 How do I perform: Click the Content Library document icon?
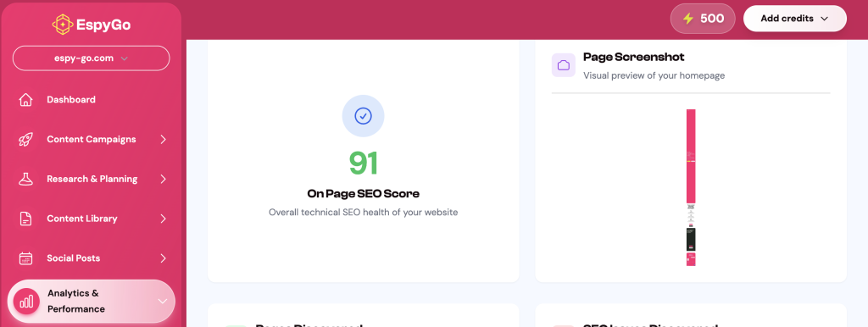(25, 219)
